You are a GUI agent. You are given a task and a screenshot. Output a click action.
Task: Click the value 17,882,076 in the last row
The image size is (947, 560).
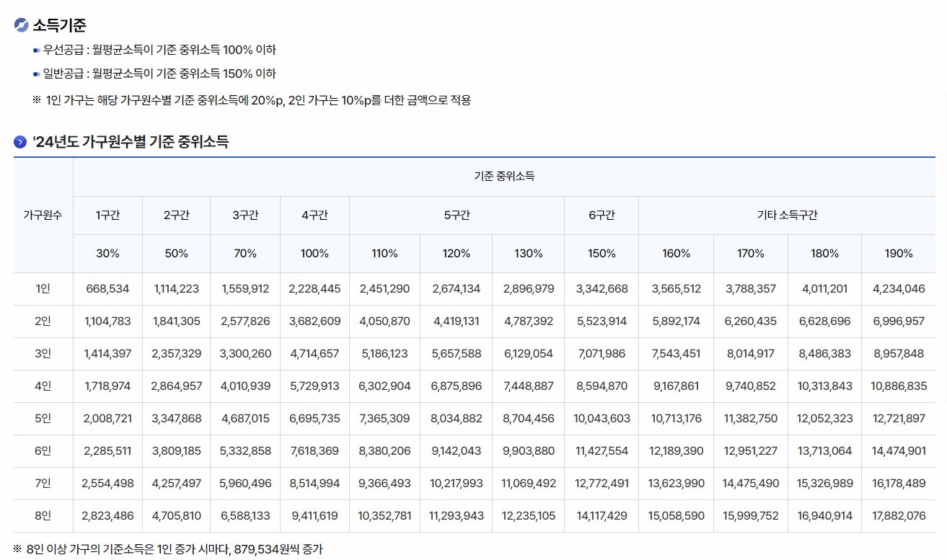(898, 516)
